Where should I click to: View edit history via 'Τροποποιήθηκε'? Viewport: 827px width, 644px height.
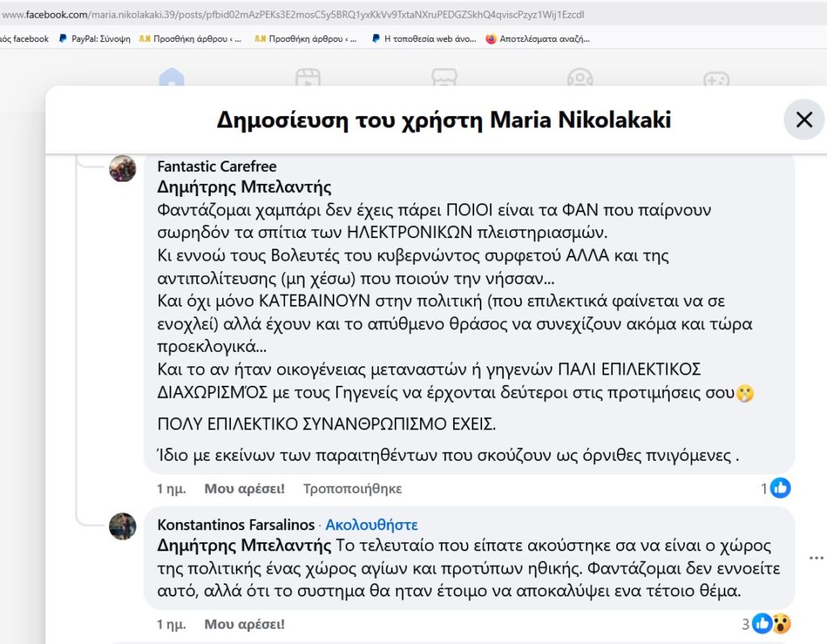pyautogui.click(x=352, y=488)
